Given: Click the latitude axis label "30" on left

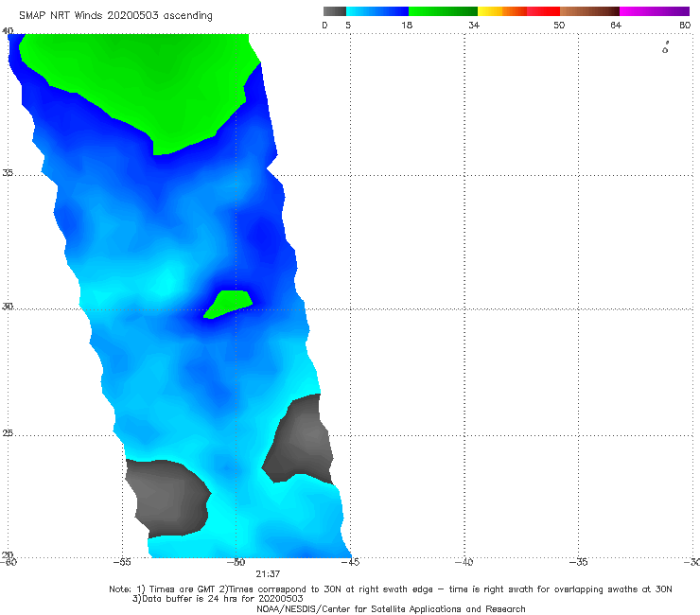Looking at the screenshot, I should click(x=8, y=307).
